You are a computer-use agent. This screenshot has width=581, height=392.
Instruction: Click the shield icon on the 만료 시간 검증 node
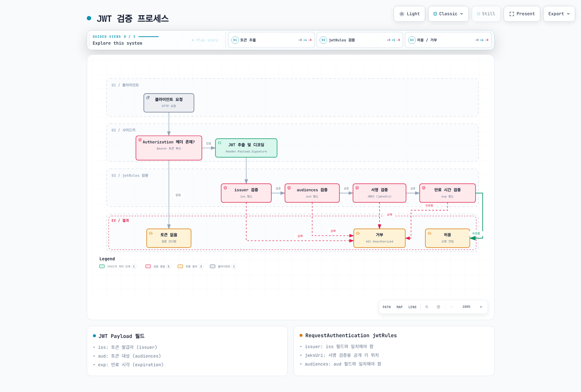coord(424,188)
